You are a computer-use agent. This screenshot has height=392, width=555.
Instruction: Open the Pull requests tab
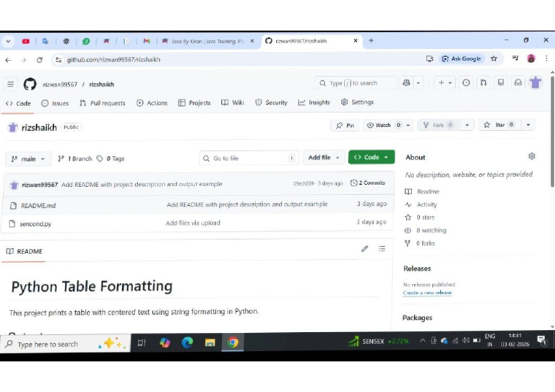pos(103,103)
